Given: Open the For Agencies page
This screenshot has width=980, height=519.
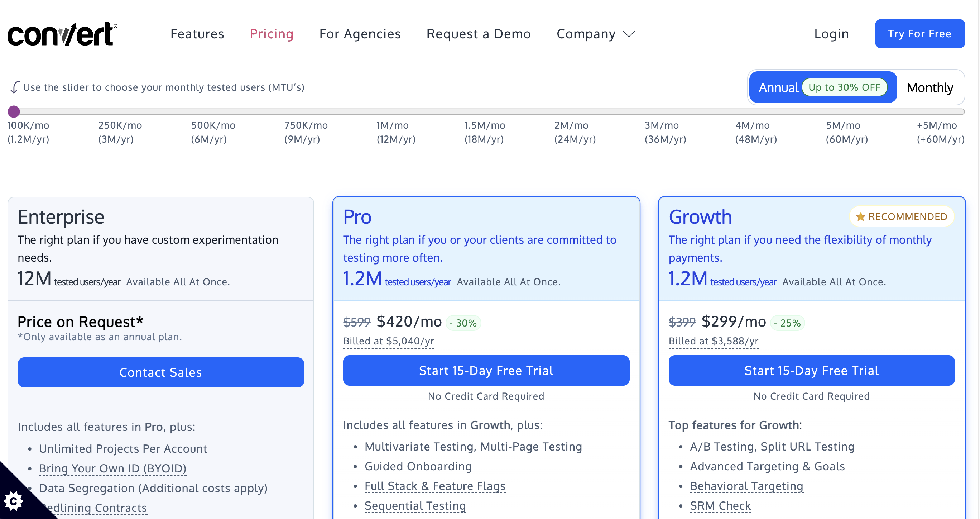Looking at the screenshot, I should pyautogui.click(x=360, y=34).
